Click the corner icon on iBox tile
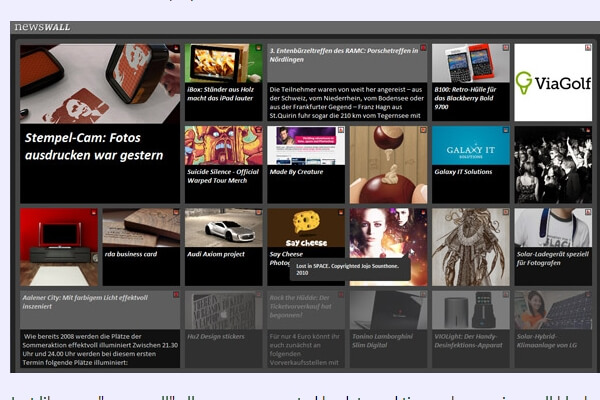This screenshot has width=600, height=400. coord(259,48)
